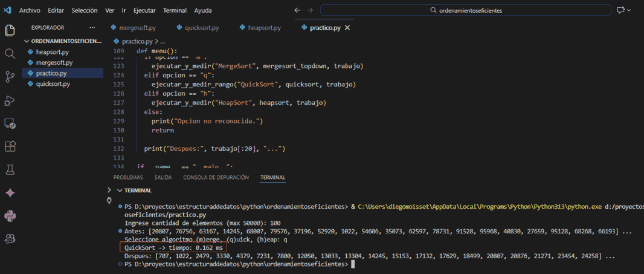Open the SALIDA output panel tab
Screen dimensions: 644x274
pos(163,178)
